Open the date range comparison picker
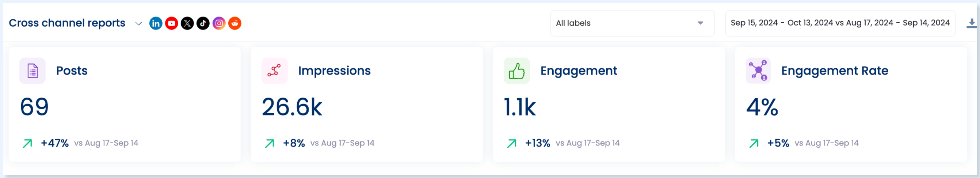Screen dimensions: 980x178 click(840, 23)
